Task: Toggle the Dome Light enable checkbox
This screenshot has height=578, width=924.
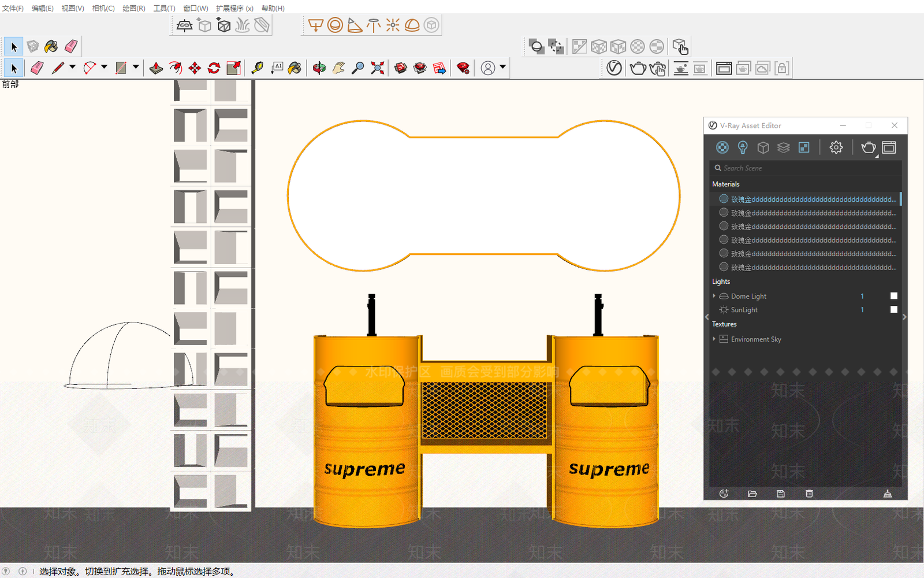Action: pyautogui.click(x=894, y=296)
